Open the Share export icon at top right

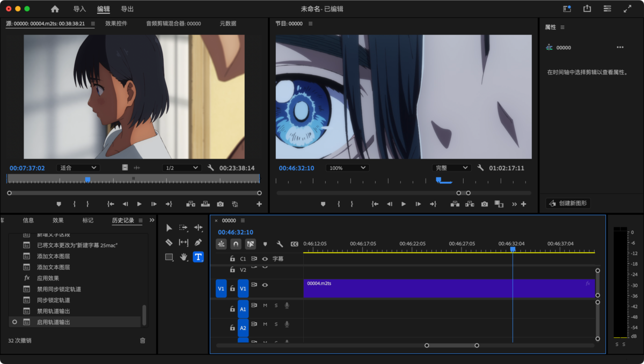pos(587,9)
